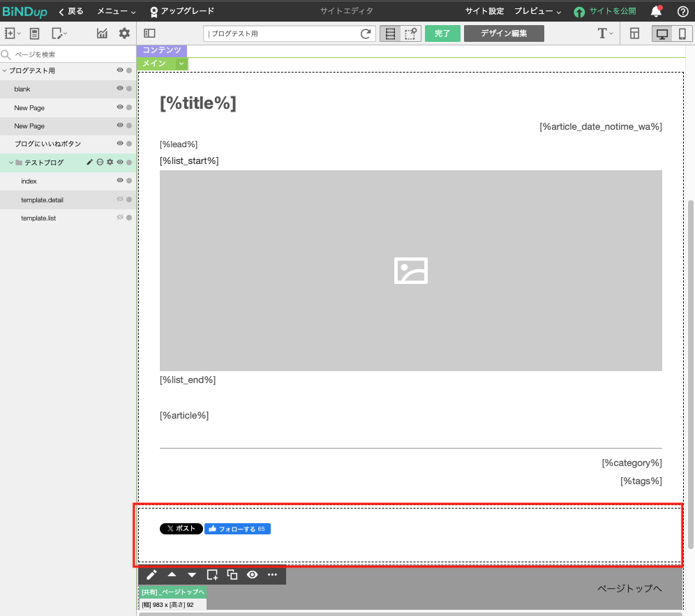Move block down with the down arrow
The height and width of the screenshot is (616, 695).
click(x=192, y=575)
